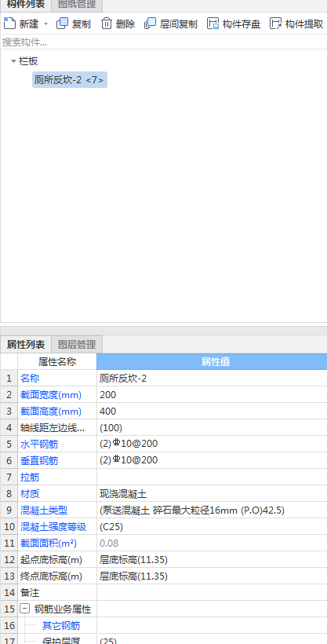Click the 备注 value cell
This screenshot has width=327, height=644.
(213, 592)
